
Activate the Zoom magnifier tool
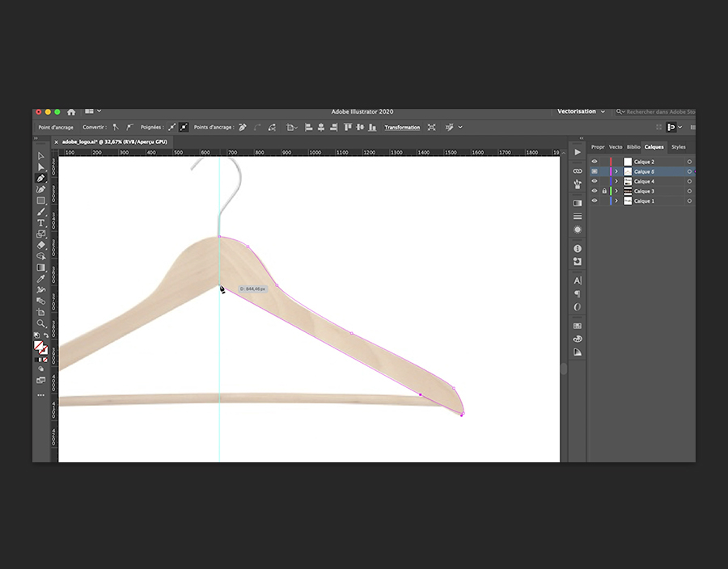[41, 323]
